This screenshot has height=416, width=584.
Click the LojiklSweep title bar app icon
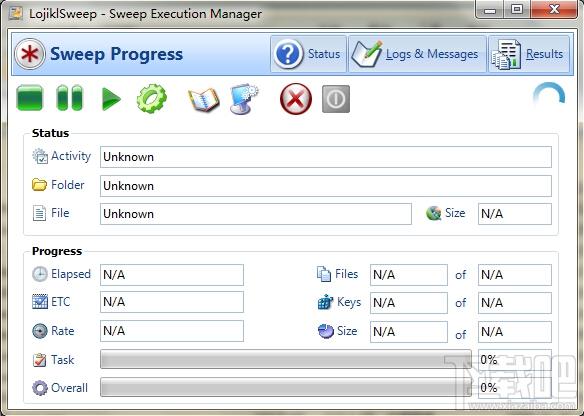[16, 13]
